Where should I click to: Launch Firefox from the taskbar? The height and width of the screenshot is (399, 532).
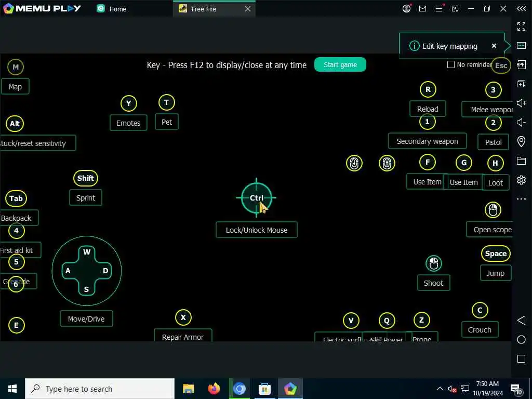(x=214, y=389)
